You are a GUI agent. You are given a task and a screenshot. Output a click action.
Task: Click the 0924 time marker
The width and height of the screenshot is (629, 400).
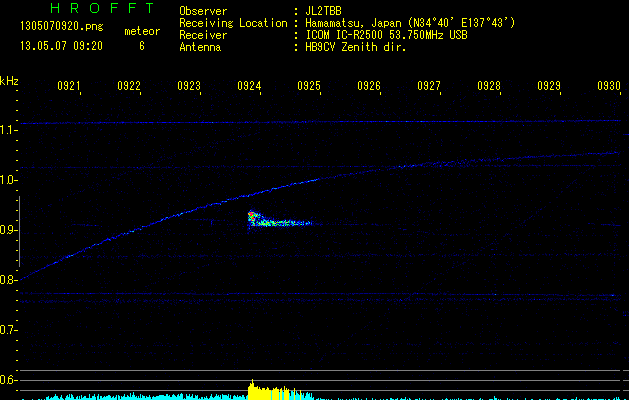tap(249, 87)
